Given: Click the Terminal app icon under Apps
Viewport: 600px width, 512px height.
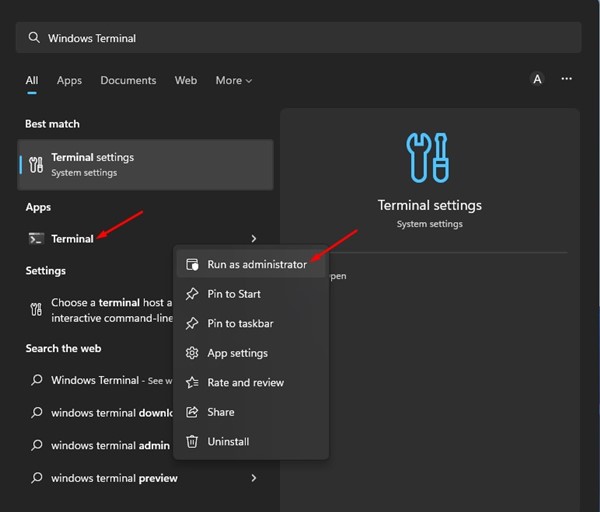Looking at the screenshot, I should point(36,239).
